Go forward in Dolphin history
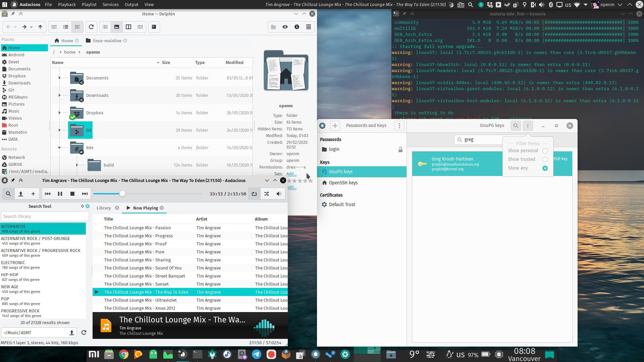The image size is (644, 362). [24, 27]
